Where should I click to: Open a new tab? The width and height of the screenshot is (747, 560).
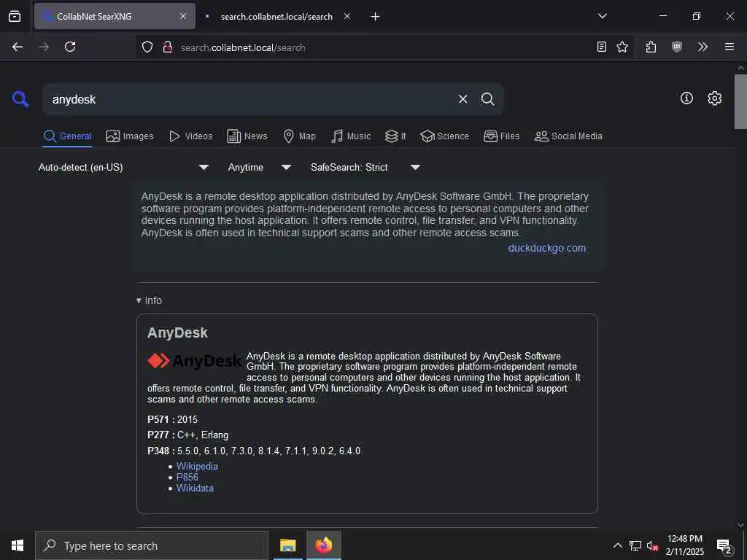pos(376,17)
